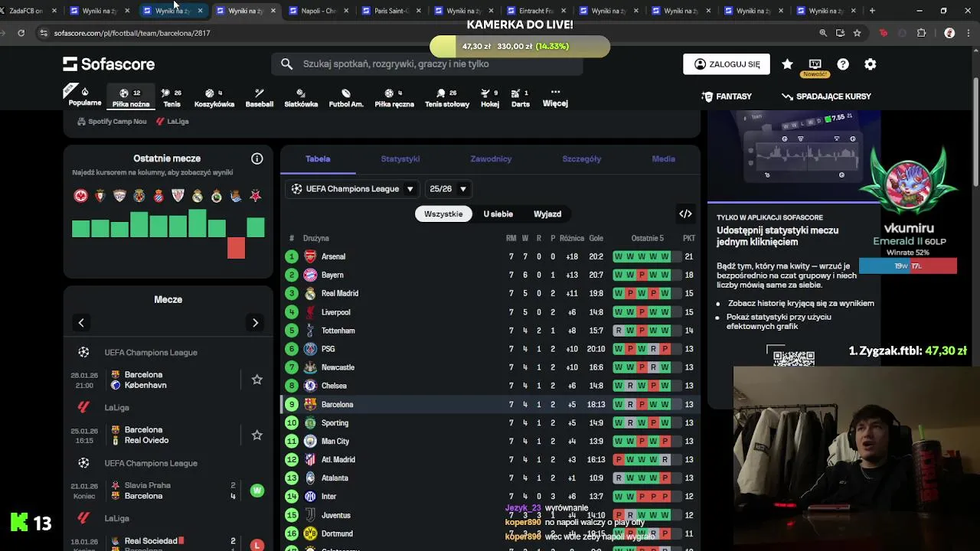Open Tottenham row in table

click(490, 331)
